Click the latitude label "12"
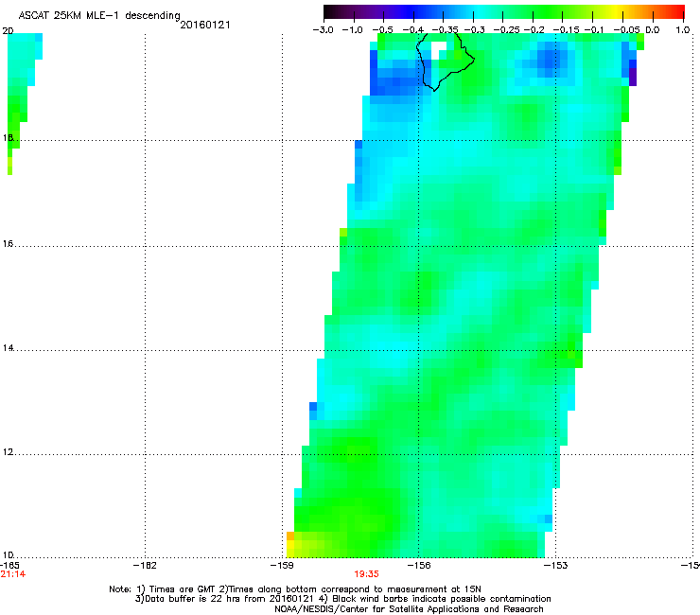Viewport: 700px width, 615px height. pyautogui.click(x=8, y=452)
